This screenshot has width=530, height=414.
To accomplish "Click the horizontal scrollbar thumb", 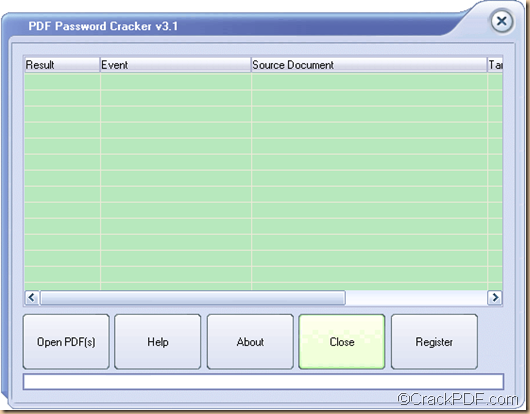I will click(193, 298).
